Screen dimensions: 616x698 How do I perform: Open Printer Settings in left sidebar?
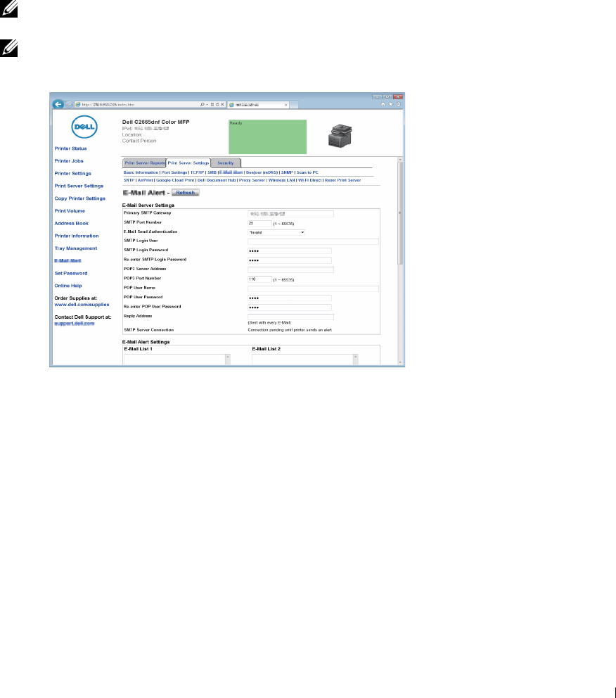pos(73,173)
